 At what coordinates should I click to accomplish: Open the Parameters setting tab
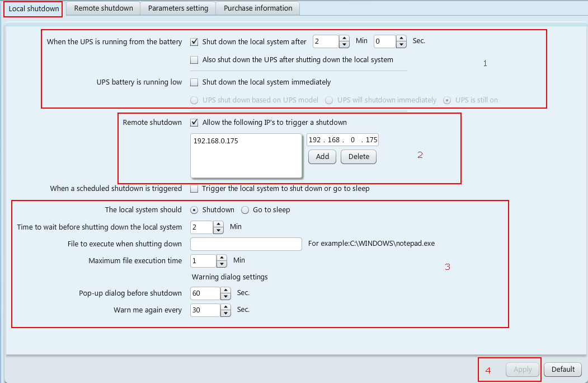178,8
